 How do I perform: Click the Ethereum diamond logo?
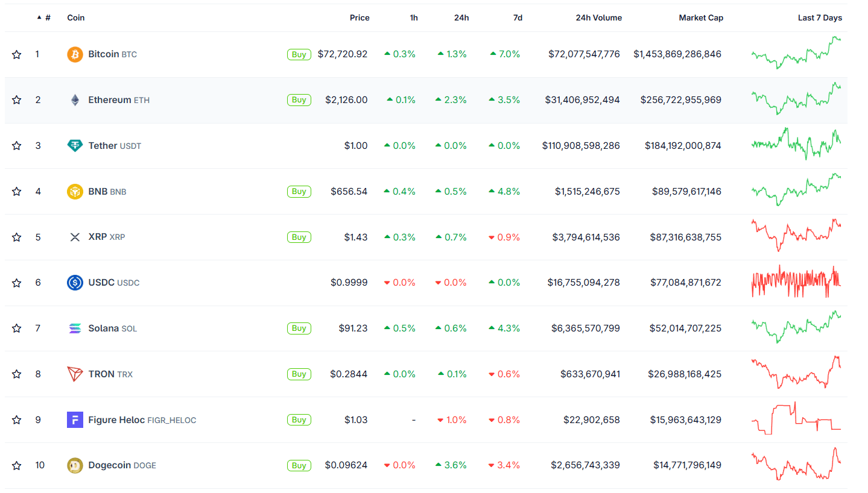click(x=74, y=99)
